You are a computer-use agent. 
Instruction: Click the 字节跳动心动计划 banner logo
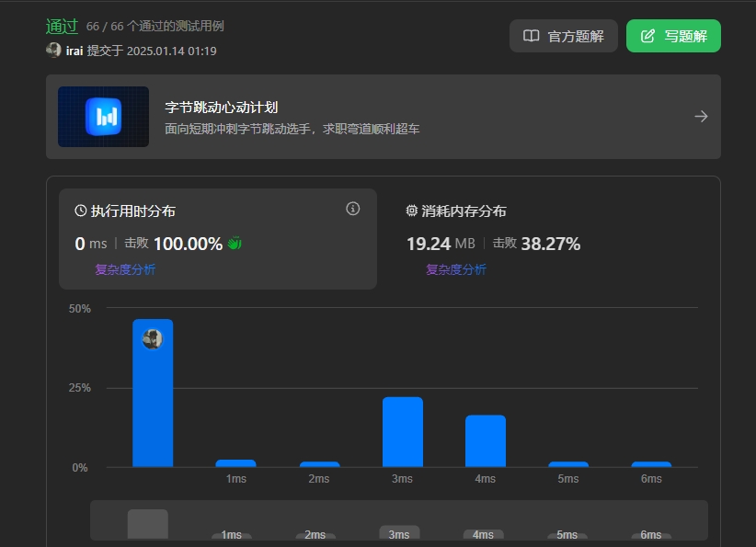(x=103, y=117)
